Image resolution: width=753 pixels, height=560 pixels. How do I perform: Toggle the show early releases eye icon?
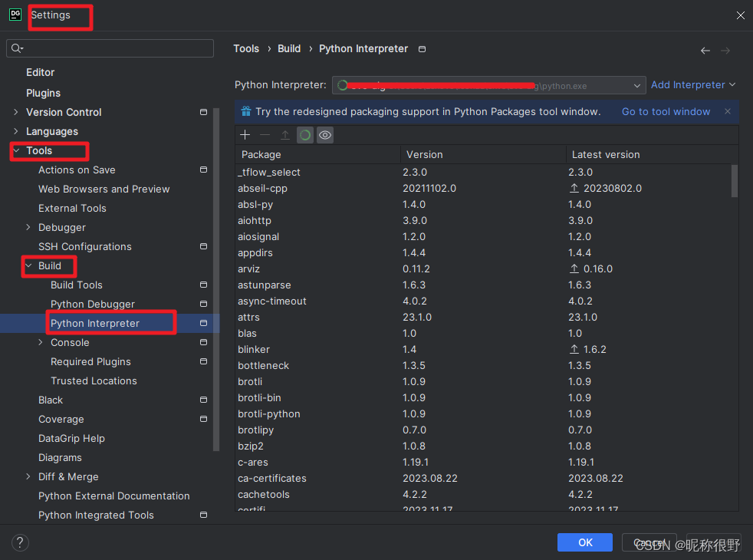point(325,135)
